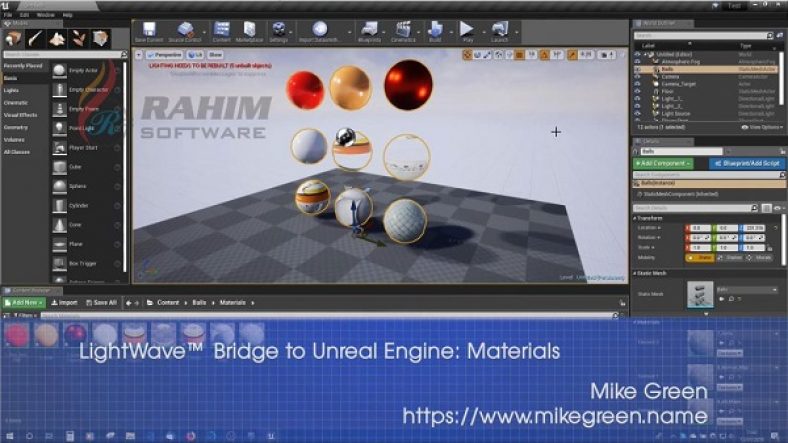Select the Place mode icon
The width and height of the screenshot is (788, 443).
point(13,39)
